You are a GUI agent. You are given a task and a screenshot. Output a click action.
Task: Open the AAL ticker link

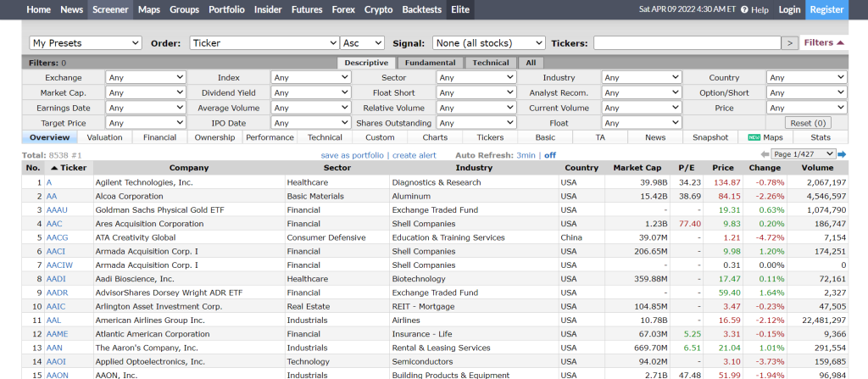54,320
